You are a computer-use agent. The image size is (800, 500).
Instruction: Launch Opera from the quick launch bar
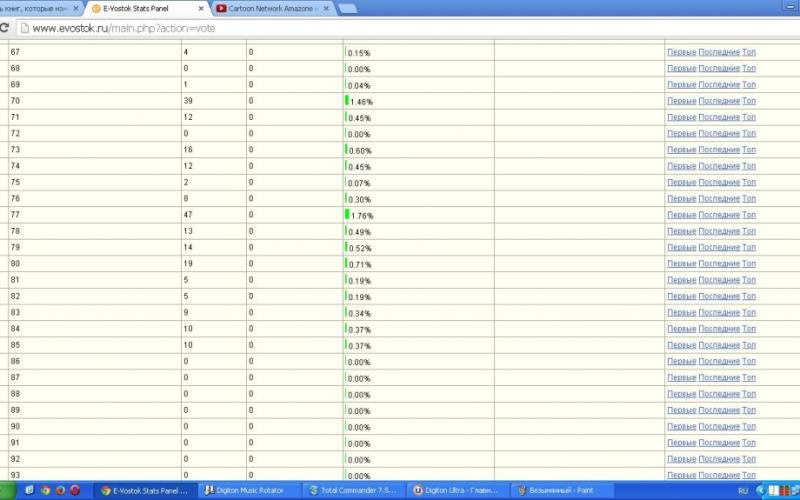pos(75,491)
